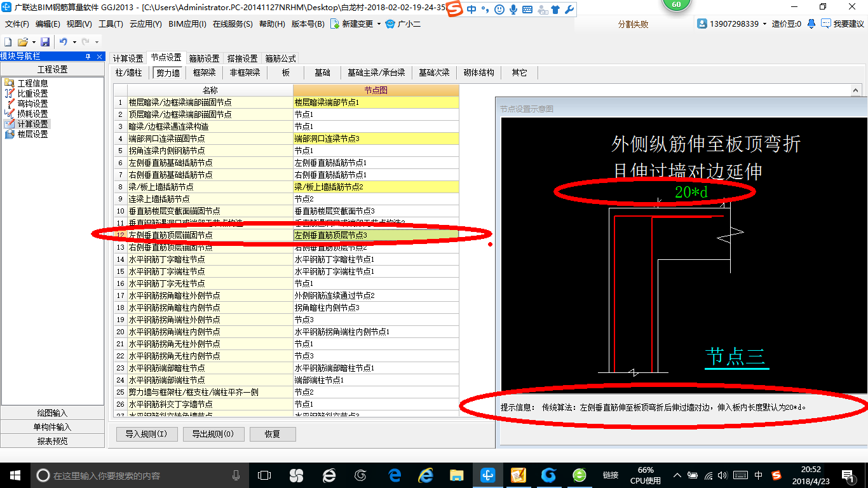Viewport: 868px width, 488px height.
Task: Click the notification bell icon
Action: click(x=811, y=24)
